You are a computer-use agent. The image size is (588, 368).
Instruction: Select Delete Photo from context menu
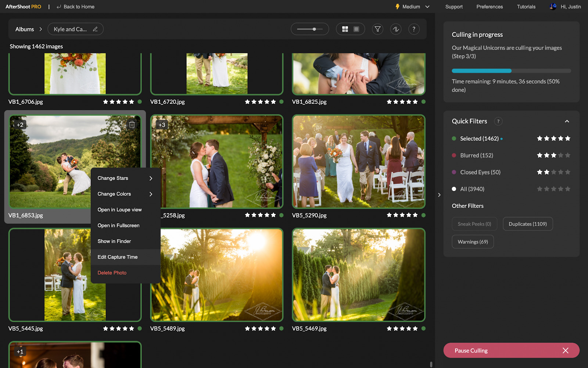(x=112, y=273)
